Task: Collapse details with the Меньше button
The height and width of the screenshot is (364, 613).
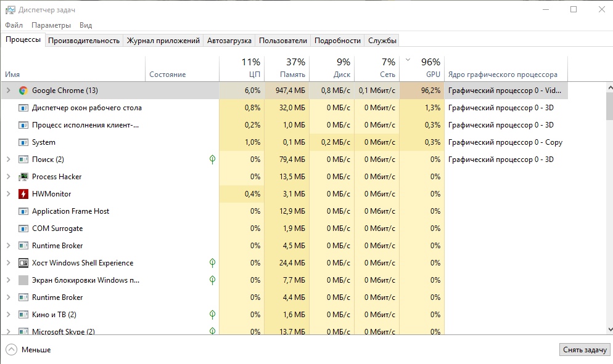Action: click(x=28, y=350)
